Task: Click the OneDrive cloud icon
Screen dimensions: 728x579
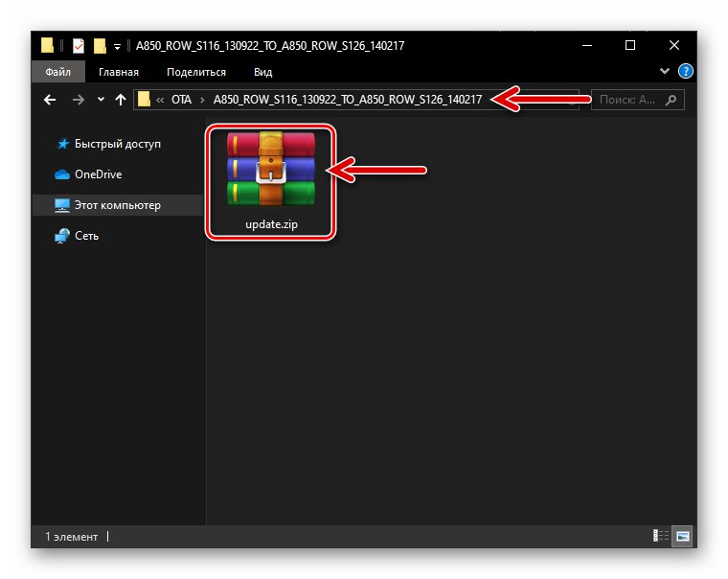Action: tap(62, 174)
